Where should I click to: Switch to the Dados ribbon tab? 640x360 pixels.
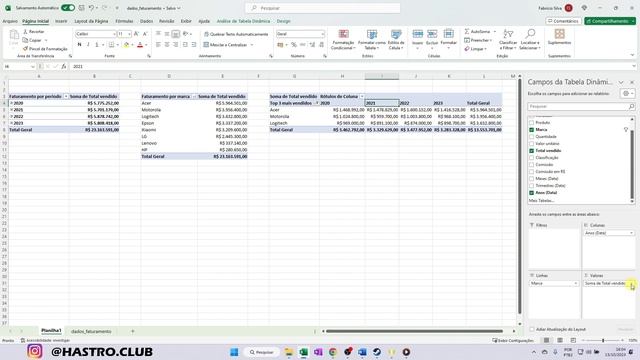point(146,21)
